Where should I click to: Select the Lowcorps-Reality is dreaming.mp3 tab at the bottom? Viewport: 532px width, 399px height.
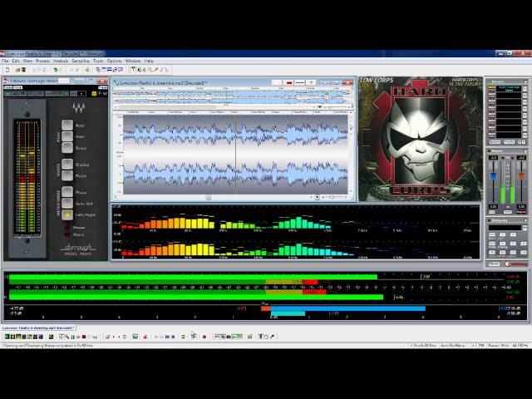[38, 328]
